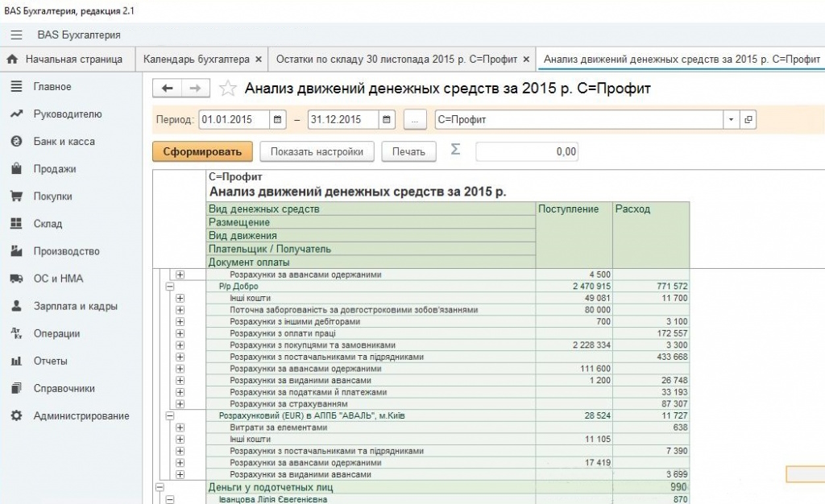Collapse Деньги у подотчетных лиц group

pyautogui.click(x=160, y=487)
